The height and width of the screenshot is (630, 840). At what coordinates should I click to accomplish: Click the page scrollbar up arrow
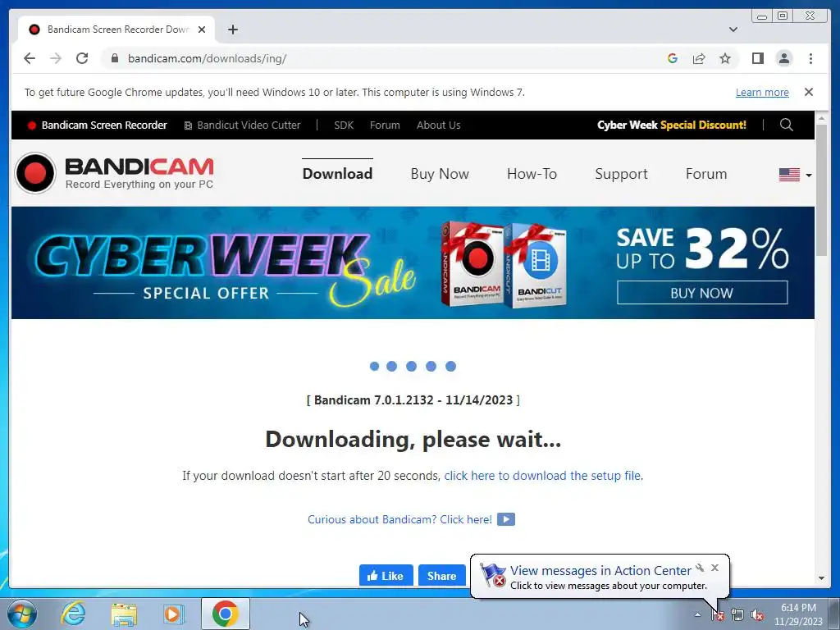tap(821, 116)
